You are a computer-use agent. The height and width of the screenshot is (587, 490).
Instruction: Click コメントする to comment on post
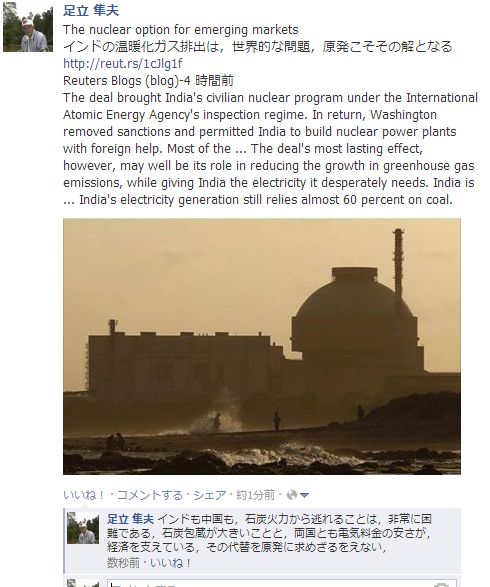tap(149, 495)
